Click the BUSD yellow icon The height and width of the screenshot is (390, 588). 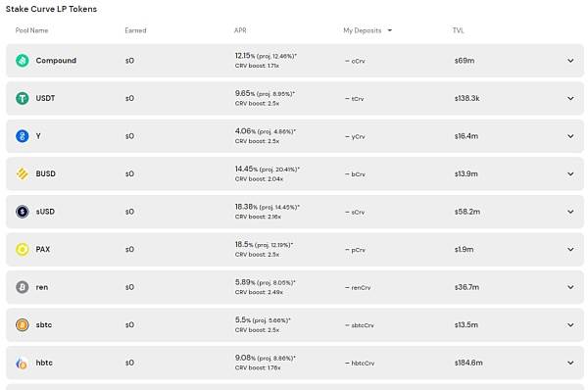pyautogui.click(x=23, y=174)
